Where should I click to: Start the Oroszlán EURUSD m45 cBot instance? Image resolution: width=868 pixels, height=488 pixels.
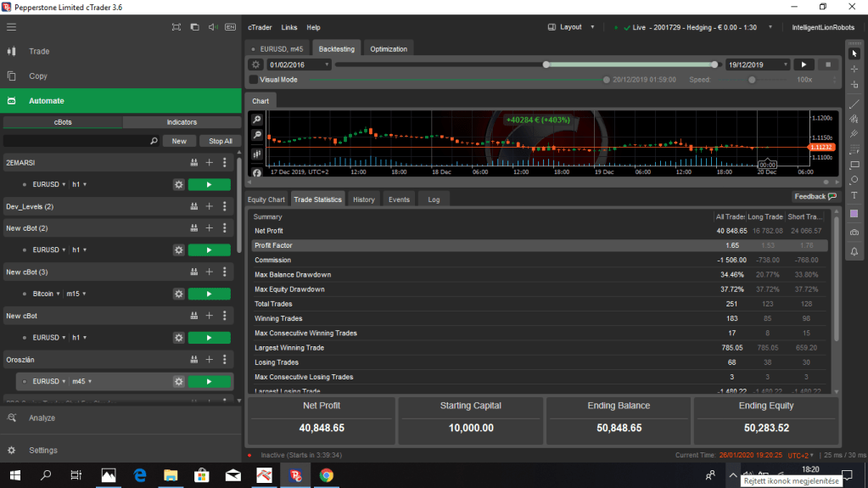click(209, 382)
